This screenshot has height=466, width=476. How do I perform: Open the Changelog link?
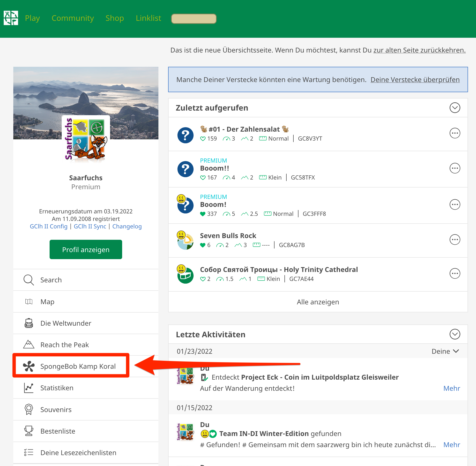coord(127,226)
